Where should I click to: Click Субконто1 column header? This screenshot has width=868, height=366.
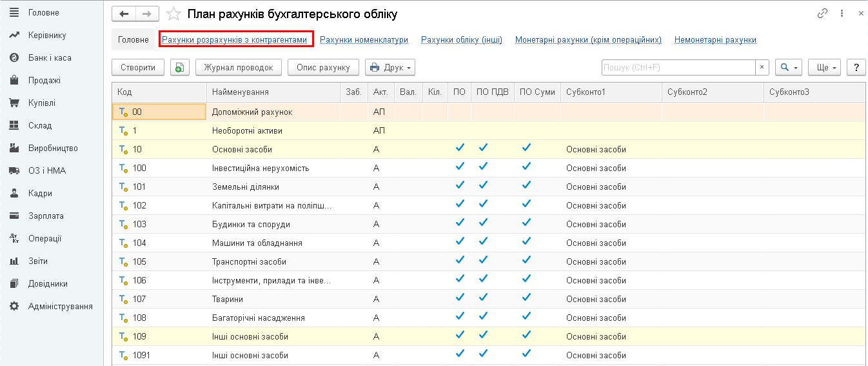[611, 92]
